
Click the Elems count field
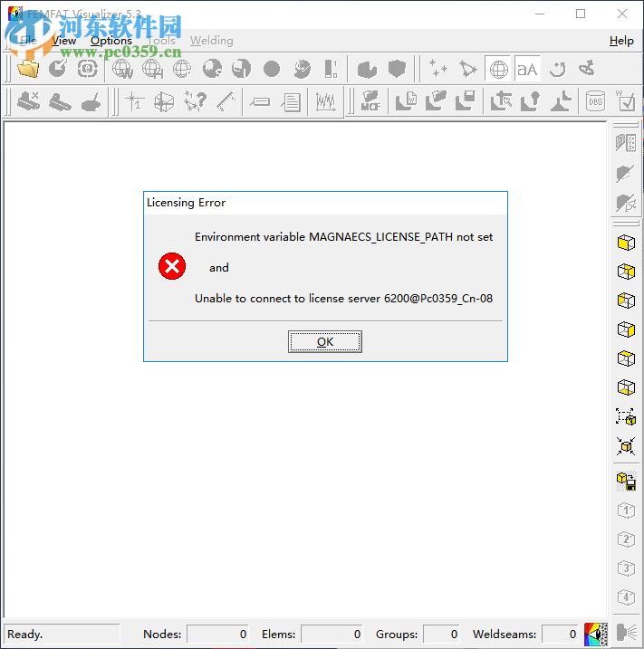tap(332, 635)
